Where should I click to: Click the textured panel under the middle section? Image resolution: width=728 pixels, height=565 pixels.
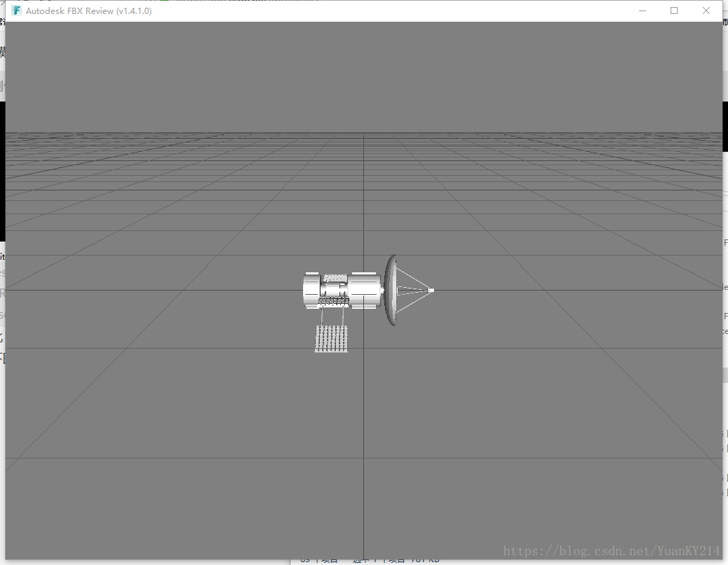click(x=334, y=302)
